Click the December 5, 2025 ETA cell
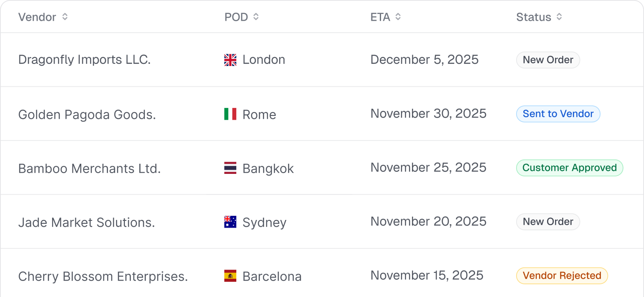The height and width of the screenshot is (297, 644). [x=424, y=60]
